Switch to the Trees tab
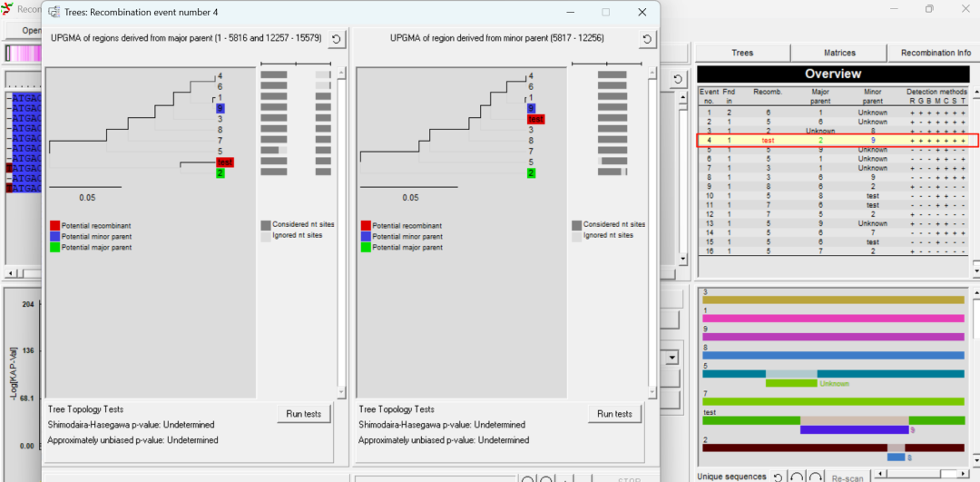 tap(742, 53)
